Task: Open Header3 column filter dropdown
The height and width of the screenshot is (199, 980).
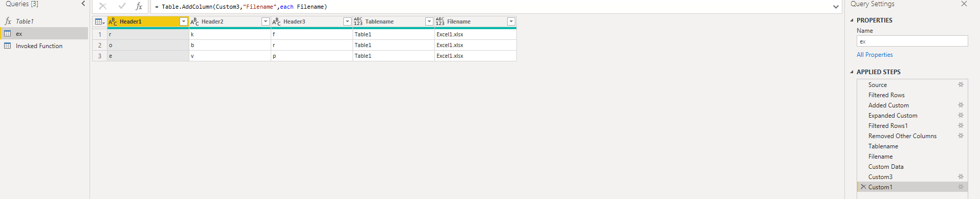Action: 347,21
